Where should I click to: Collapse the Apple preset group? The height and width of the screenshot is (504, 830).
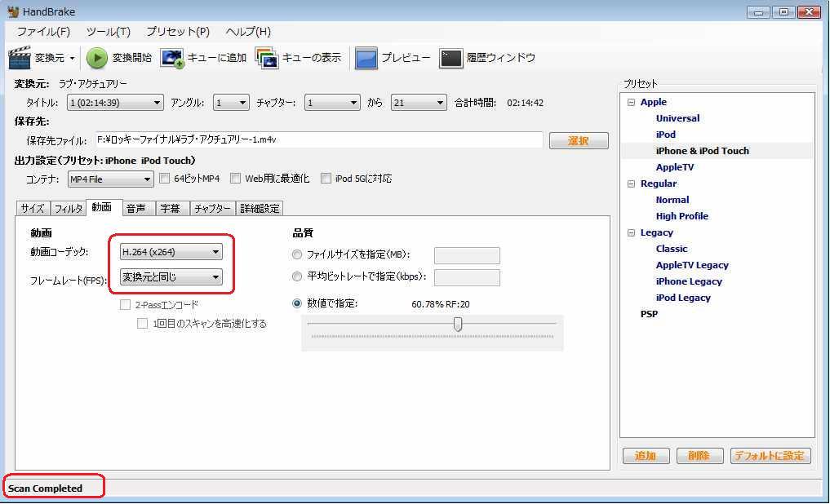point(631,102)
